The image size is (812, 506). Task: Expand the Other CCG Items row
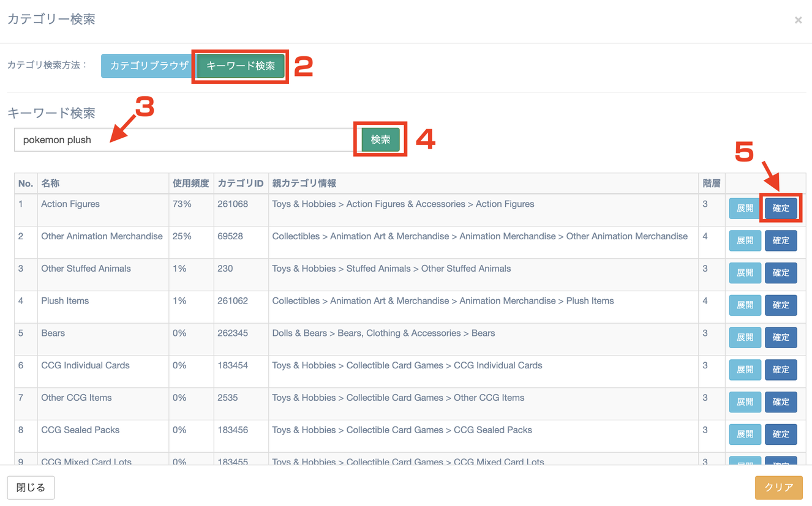point(745,402)
